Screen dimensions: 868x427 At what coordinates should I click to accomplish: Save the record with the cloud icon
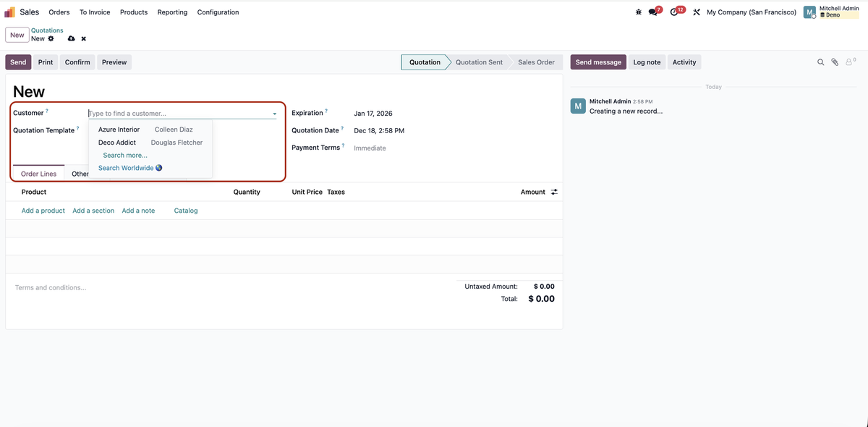[70, 38]
